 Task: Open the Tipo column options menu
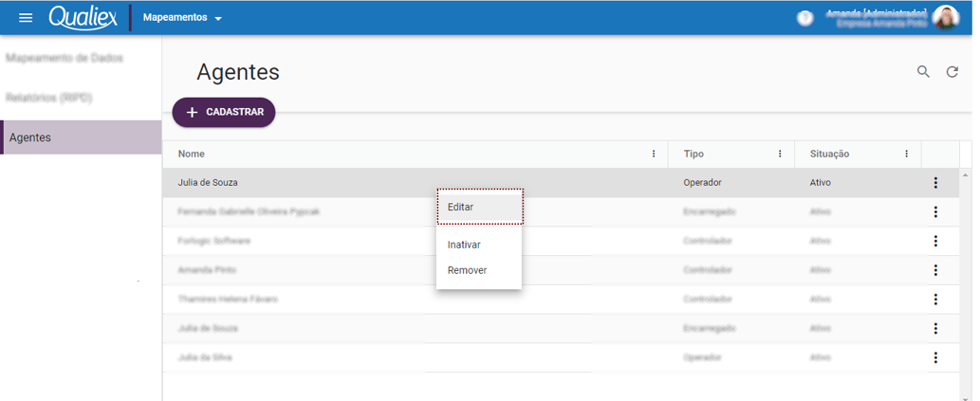[780, 154]
